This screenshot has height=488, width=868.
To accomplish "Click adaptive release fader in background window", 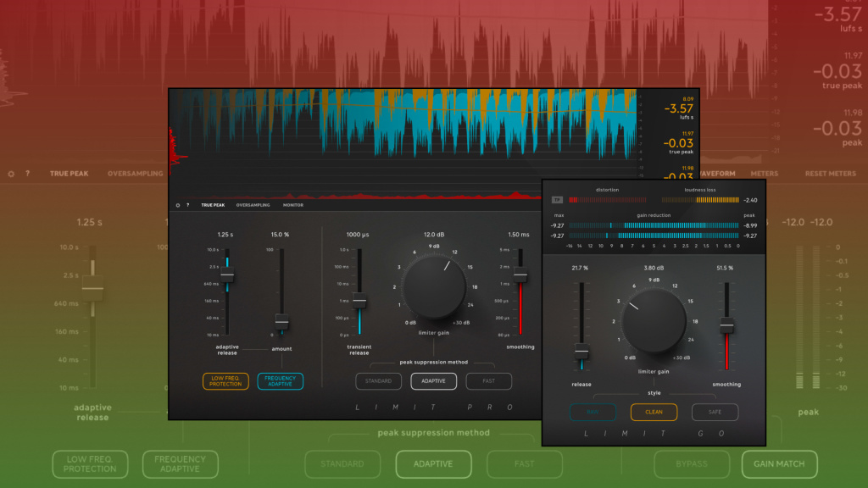I will (x=92, y=288).
